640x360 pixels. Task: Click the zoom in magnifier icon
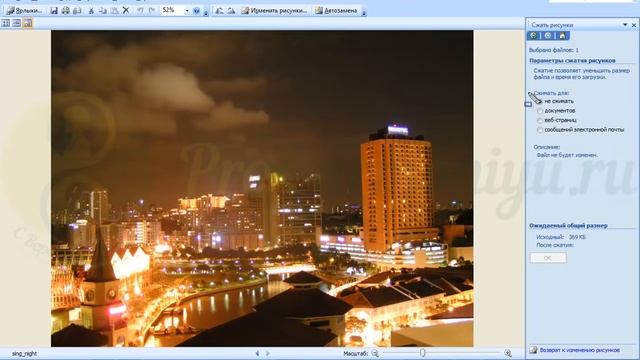[x=508, y=353]
